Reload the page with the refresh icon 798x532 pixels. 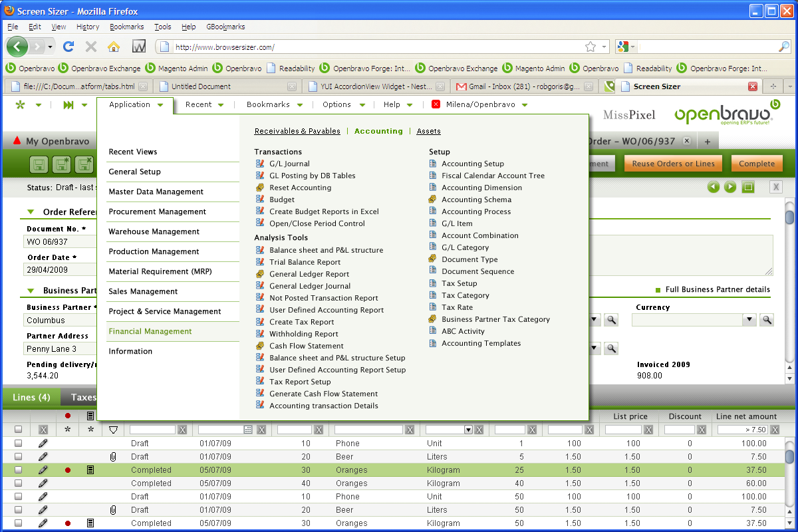[68, 47]
